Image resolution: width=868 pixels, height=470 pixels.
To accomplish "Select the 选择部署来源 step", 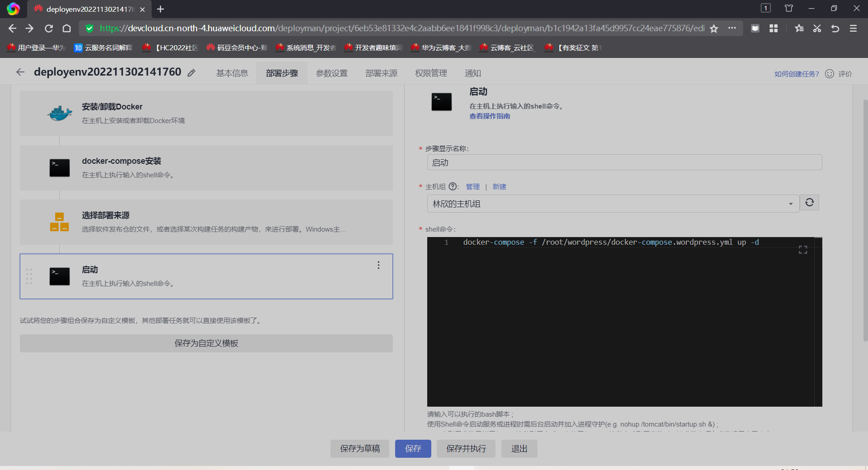I will coord(206,222).
